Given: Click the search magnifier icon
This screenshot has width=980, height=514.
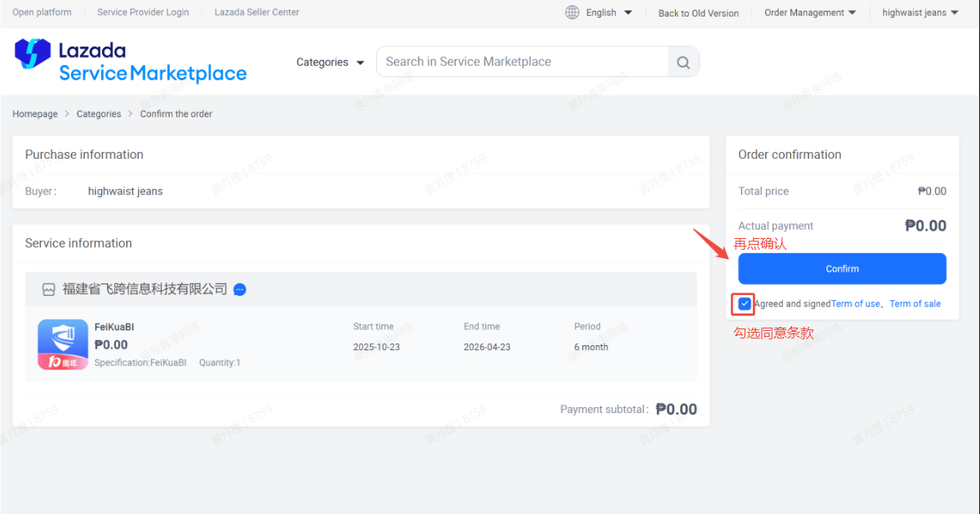Looking at the screenshot, I should click(683, 62).
